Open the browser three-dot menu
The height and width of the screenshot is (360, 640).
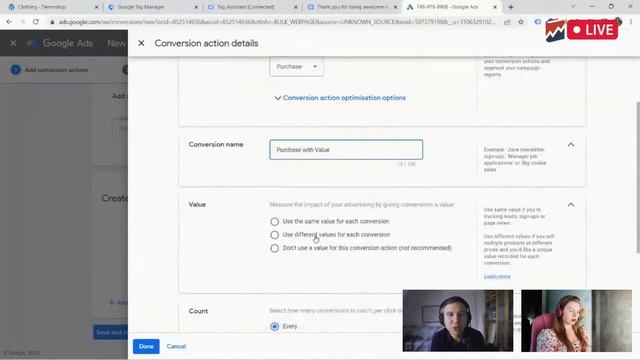point(631,22)
